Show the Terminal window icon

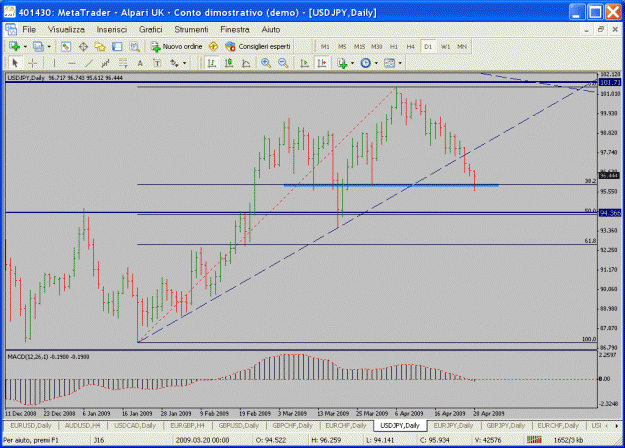coord(117,47)
